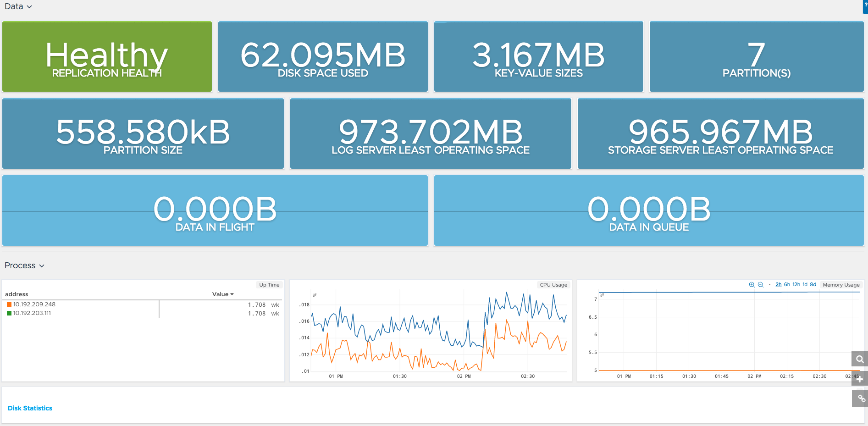The image size is (868, 426).
Task: Click the percent unit icon on Memory Usage chart
Action: (602, 295)
